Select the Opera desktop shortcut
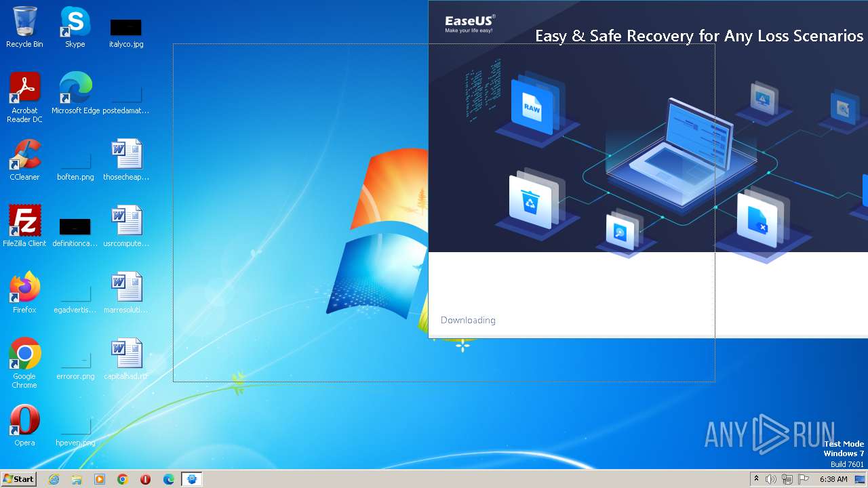This screenshot has height=488, width=868. click(x=24, y=426)
